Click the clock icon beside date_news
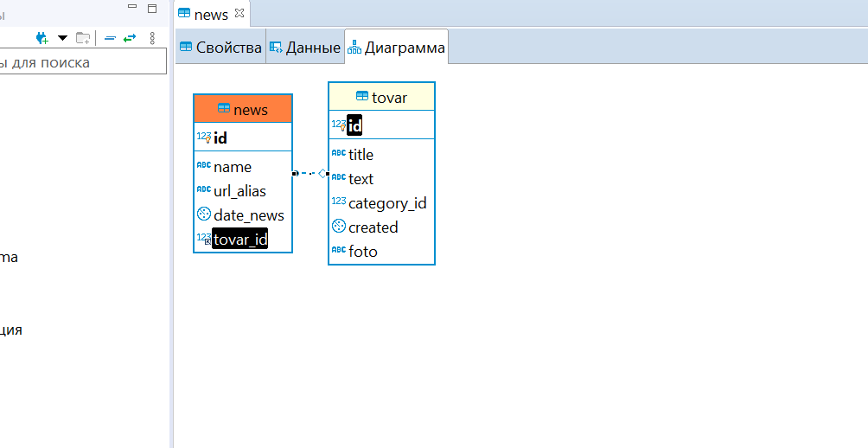This screenshot has height=448, width=868. point(204,214)
